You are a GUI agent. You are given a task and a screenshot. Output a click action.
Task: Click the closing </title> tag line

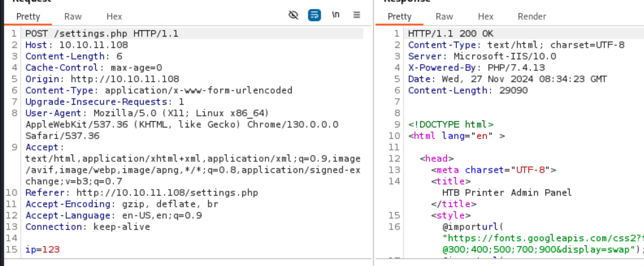pos(454,204)
